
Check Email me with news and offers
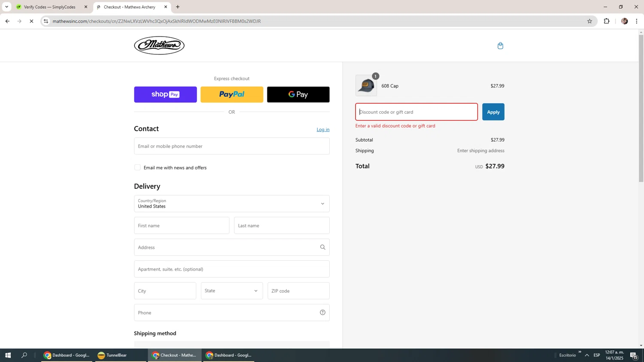point(137,167)
